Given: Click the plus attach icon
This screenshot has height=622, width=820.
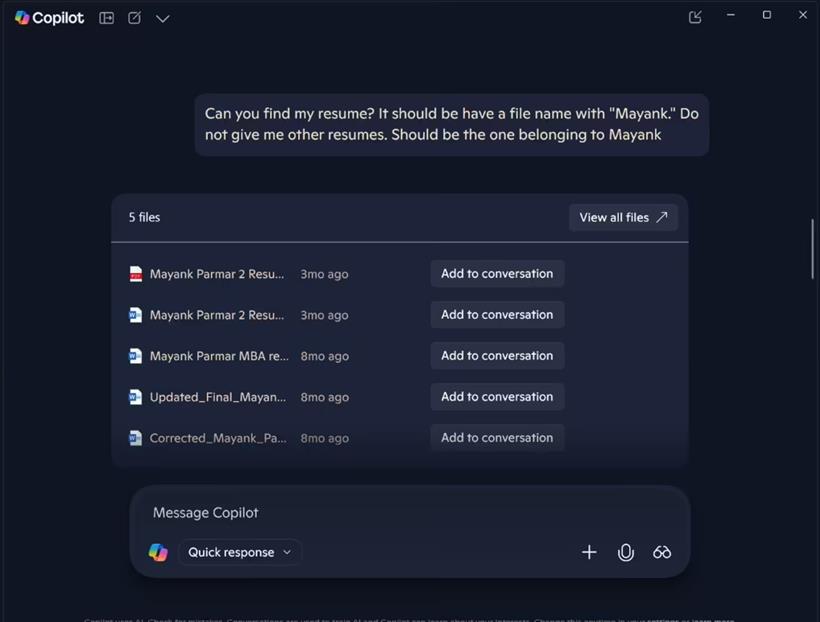Looking at the screenshot, I should [x=589, y=552].
